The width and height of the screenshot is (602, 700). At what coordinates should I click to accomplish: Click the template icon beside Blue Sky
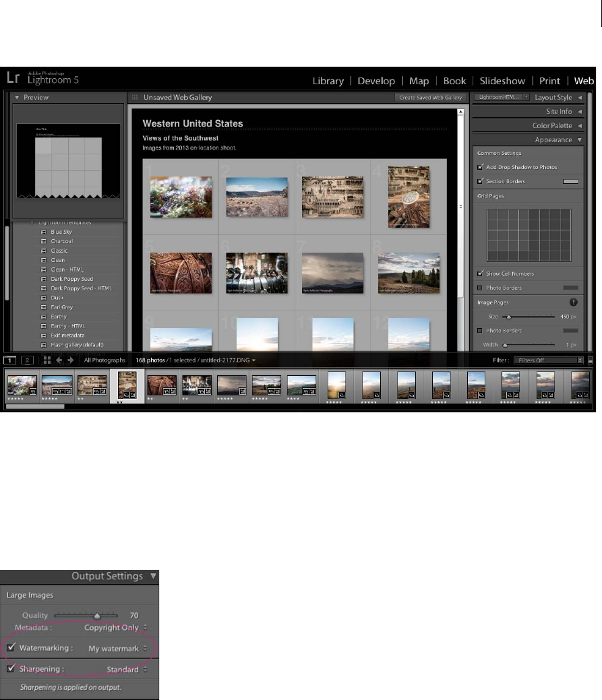click(x=43, y=232)
